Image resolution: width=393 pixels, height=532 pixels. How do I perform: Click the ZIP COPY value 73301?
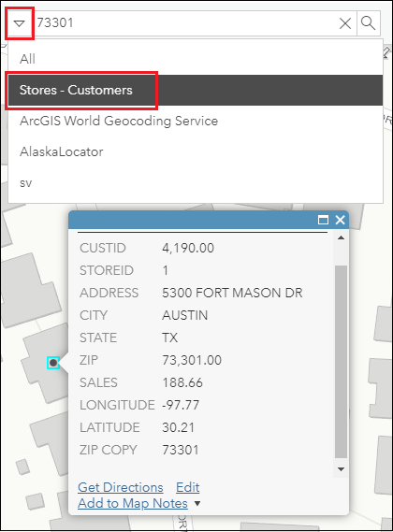click(x=181, y=450)
